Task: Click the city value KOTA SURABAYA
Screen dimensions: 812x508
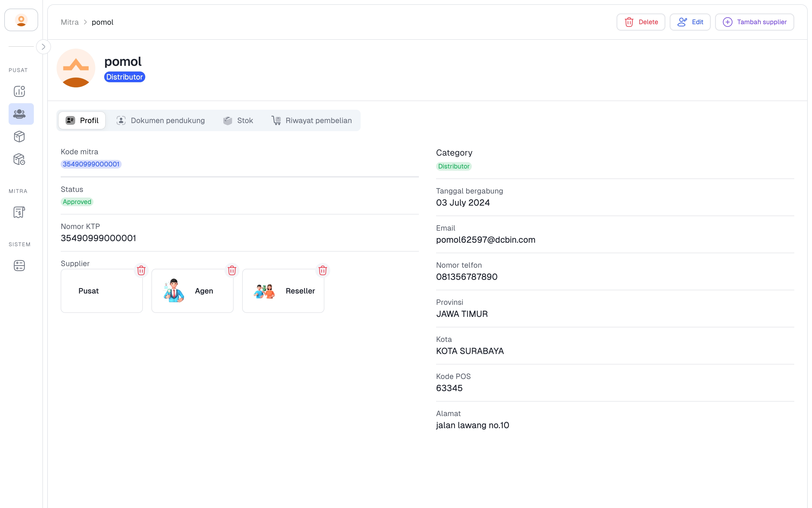Action: click(x=470, y=351)
